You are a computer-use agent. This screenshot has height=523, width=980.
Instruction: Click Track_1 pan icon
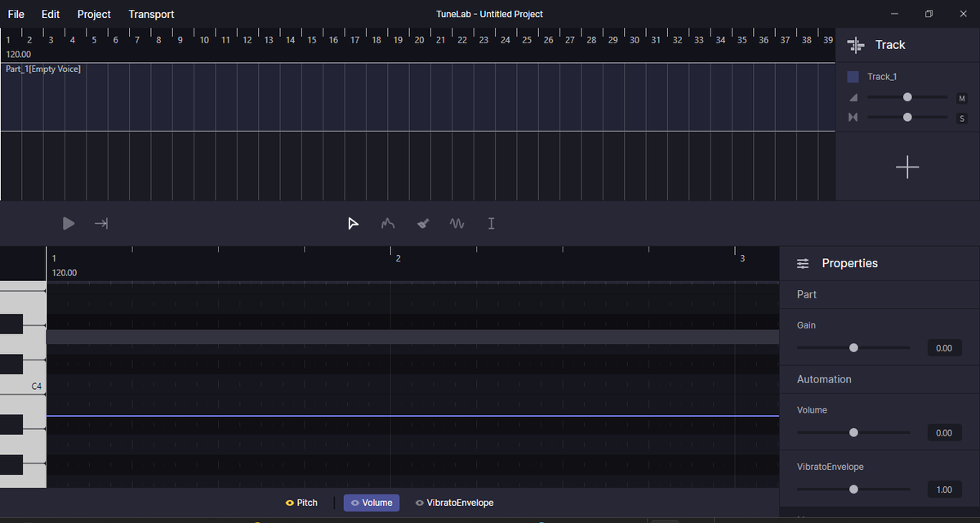coord(853,118)
